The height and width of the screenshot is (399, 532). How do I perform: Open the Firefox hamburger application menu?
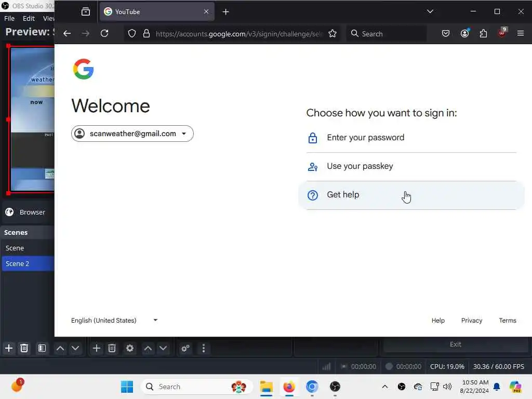521,33
